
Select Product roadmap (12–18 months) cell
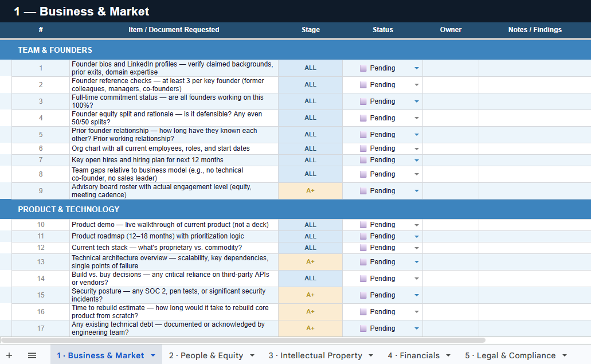(x=174, y=236)
